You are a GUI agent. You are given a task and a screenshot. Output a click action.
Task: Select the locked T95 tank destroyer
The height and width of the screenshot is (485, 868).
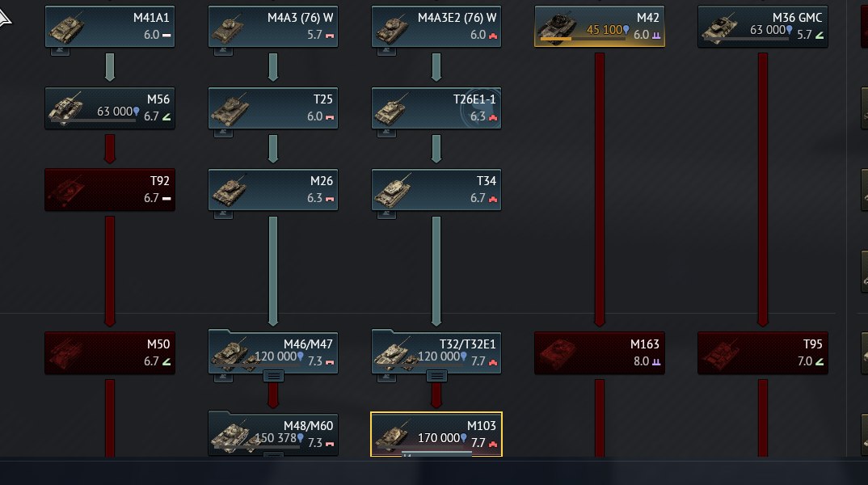[x=763, y=352]
